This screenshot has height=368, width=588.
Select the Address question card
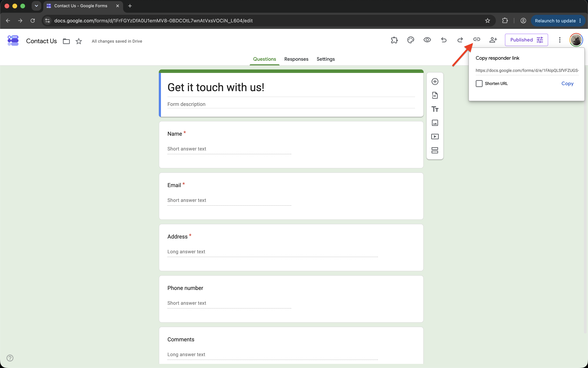(x=291, y=247)
